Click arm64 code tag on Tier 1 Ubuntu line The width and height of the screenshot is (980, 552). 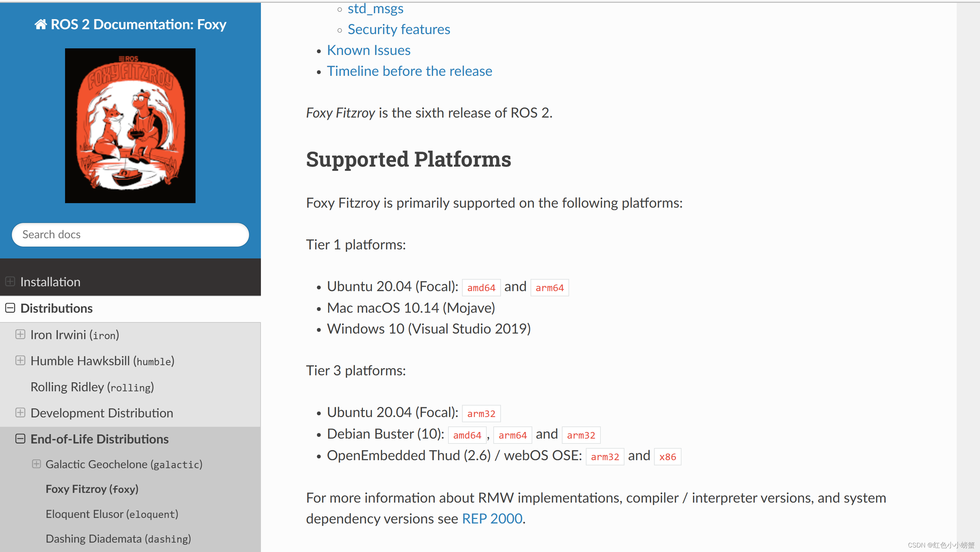(550, 288)
